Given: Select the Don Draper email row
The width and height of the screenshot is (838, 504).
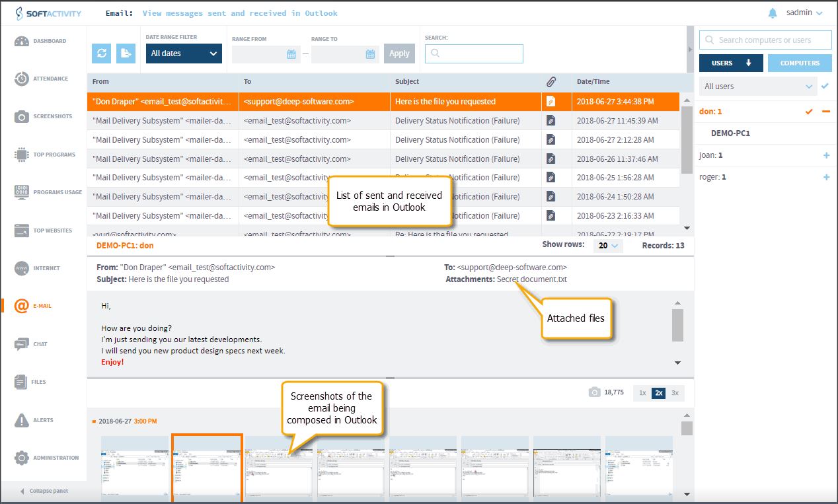Looking at the screenshot, I should pyautogui.click(x=383, y=102).
